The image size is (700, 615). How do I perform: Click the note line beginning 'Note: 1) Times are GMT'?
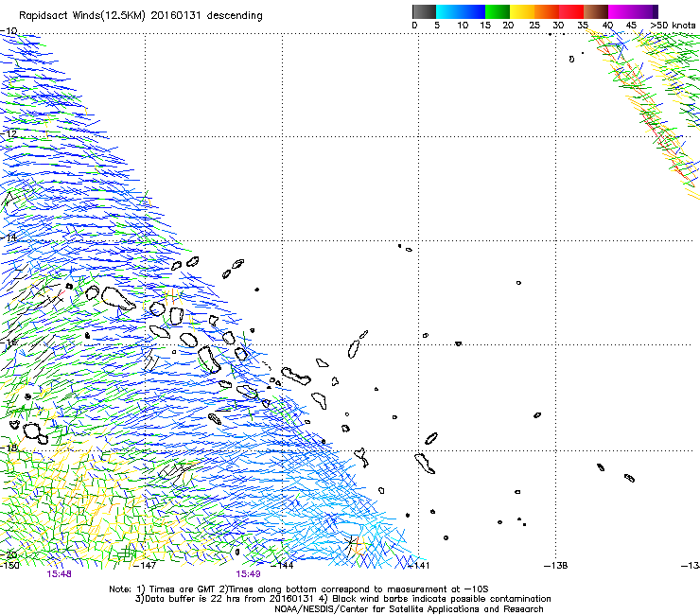coord(299,589)
